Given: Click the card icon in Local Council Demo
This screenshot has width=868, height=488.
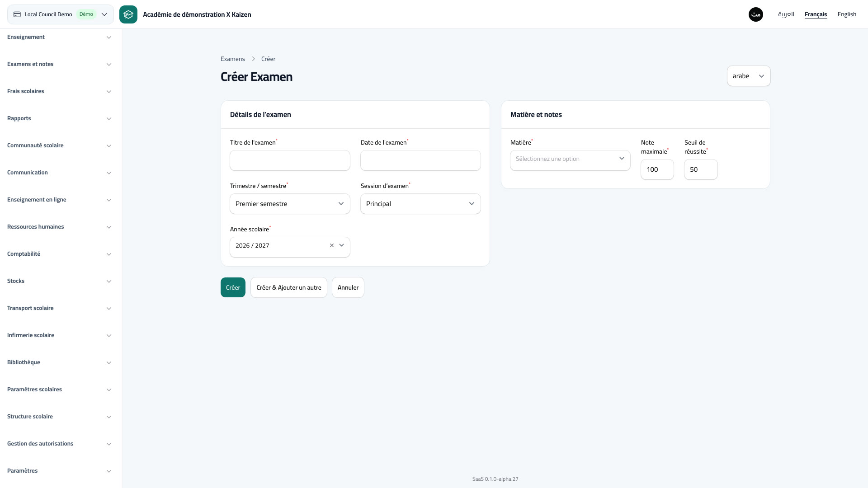Looking at the screenshot, I should [x=17, y=14].
